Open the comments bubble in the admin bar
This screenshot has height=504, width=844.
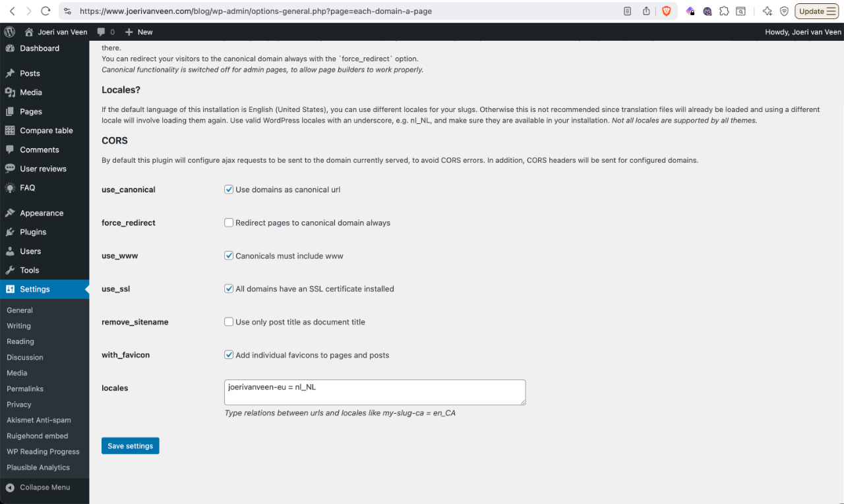[x=102, y=32]
